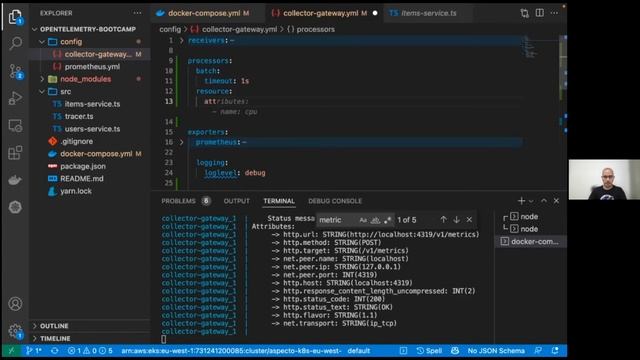Add a new terminal with plus icon

[521, 201]
